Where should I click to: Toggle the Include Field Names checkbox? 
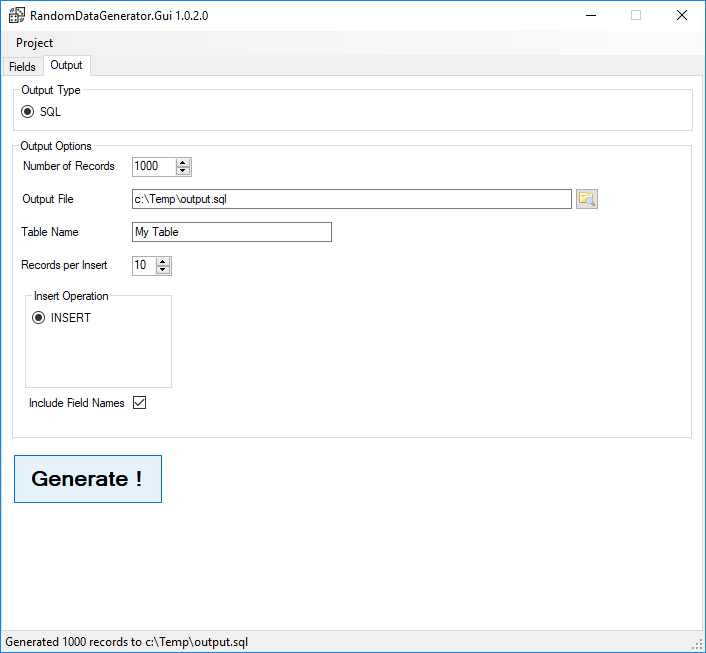(140, 403)
